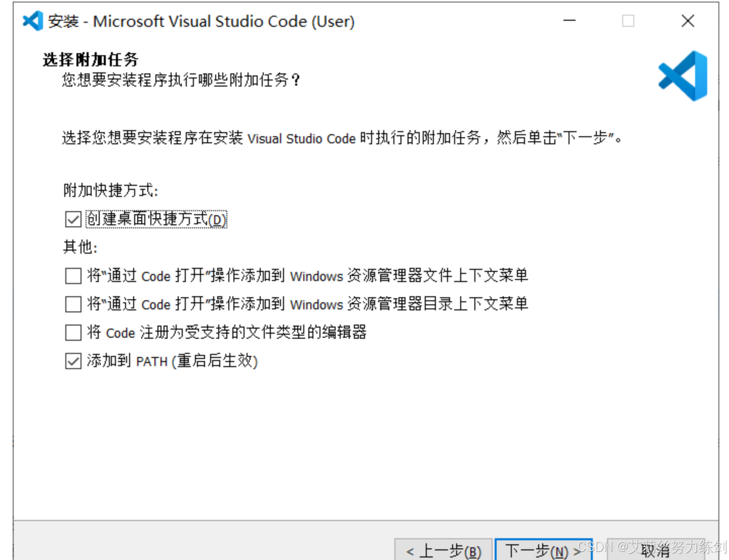The image size is (729, 560).
Task: Click the disabled maximize button
Action: 628,21
